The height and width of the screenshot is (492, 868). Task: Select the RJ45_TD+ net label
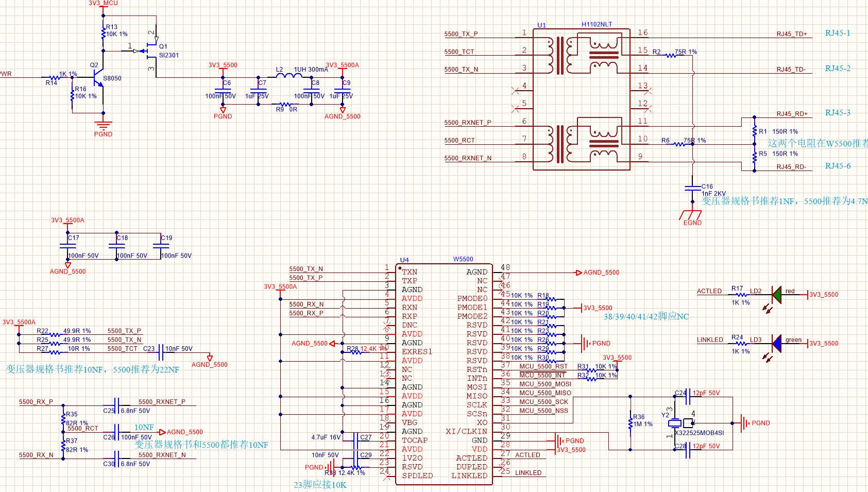click(x=791, y=34)
